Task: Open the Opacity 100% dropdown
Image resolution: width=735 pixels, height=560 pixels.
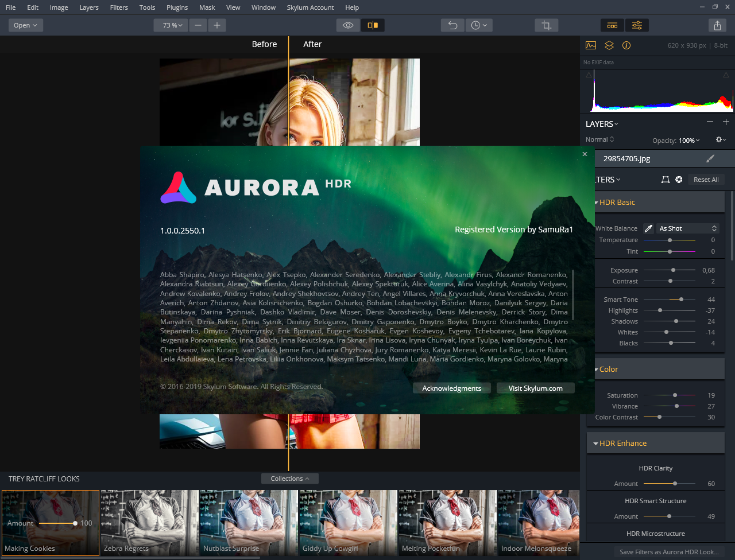Action: click(689, 141)
